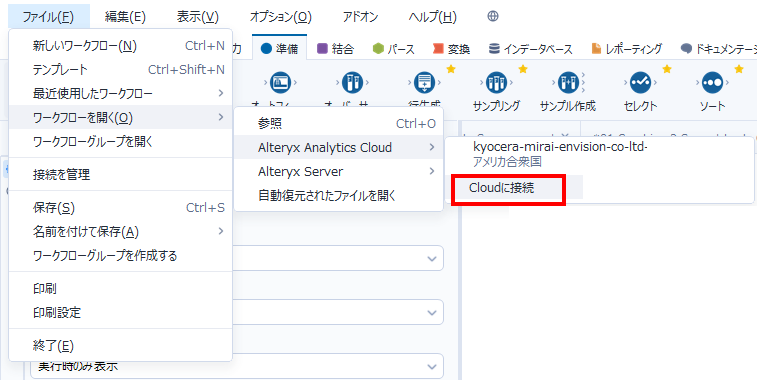The width and height of the screenshot is (757, 380).
Task: Select テンプレート menu entry
Action: coord(121,70)
